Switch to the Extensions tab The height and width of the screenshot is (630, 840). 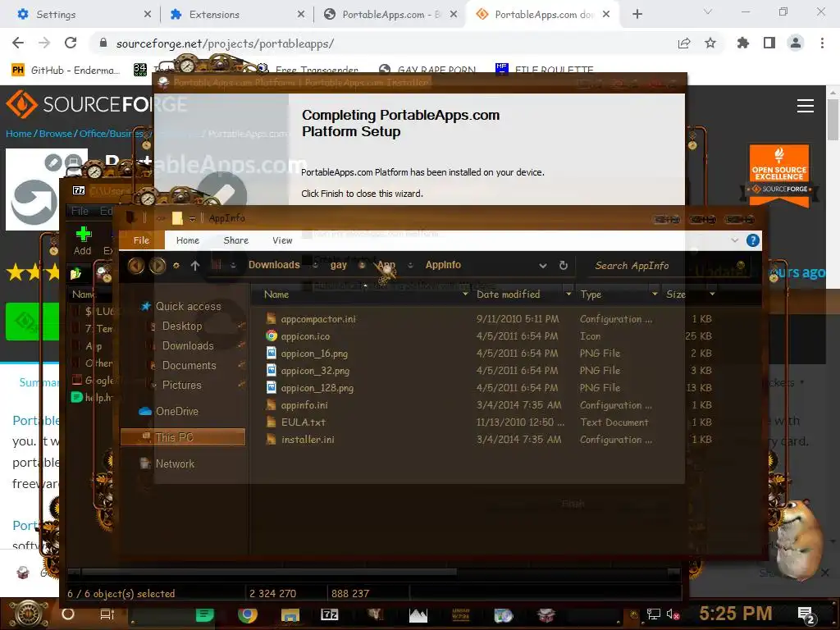235,15
